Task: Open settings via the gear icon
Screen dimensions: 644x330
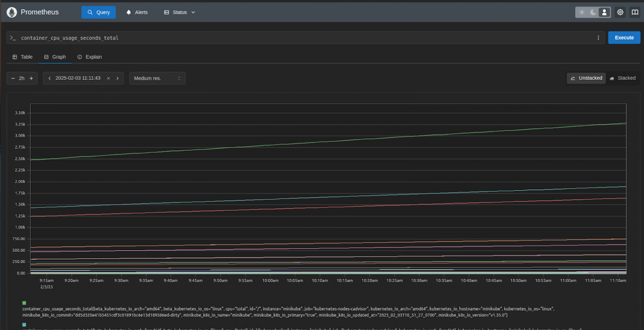Action: pos(620,12)
